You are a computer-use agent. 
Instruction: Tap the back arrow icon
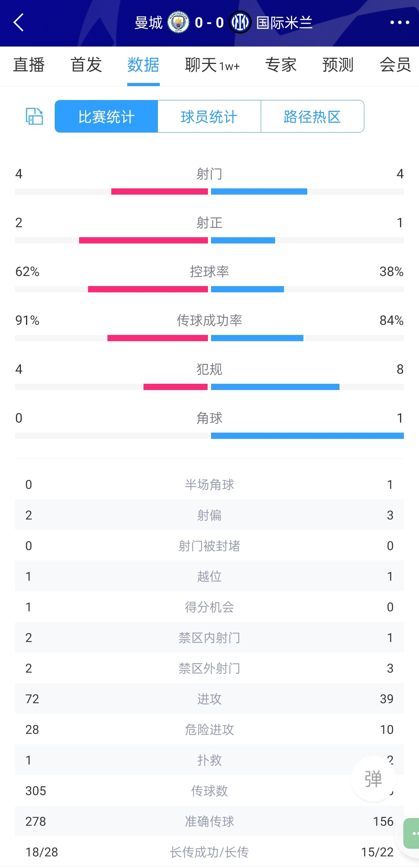[19, 22]
